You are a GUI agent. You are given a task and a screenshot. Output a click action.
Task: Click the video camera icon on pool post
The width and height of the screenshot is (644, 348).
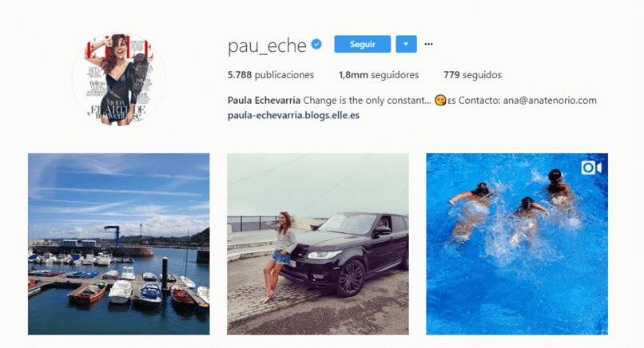(591, 168)
